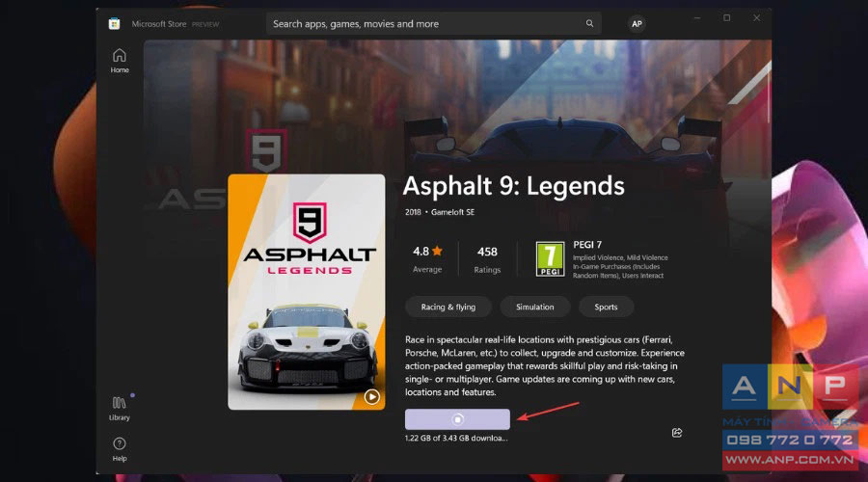Open the Help page
This screenshot has width=868, height=482.
[x=120, y=449]
